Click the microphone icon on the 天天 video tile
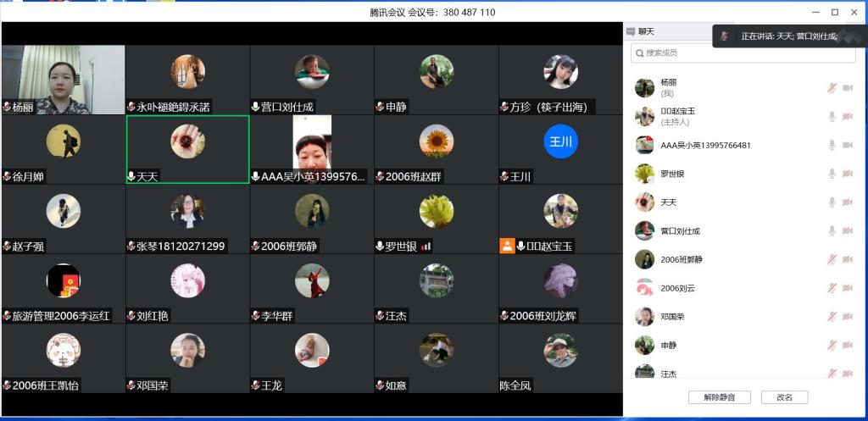This screenshot has height=421, width=868. pos(131,176)
